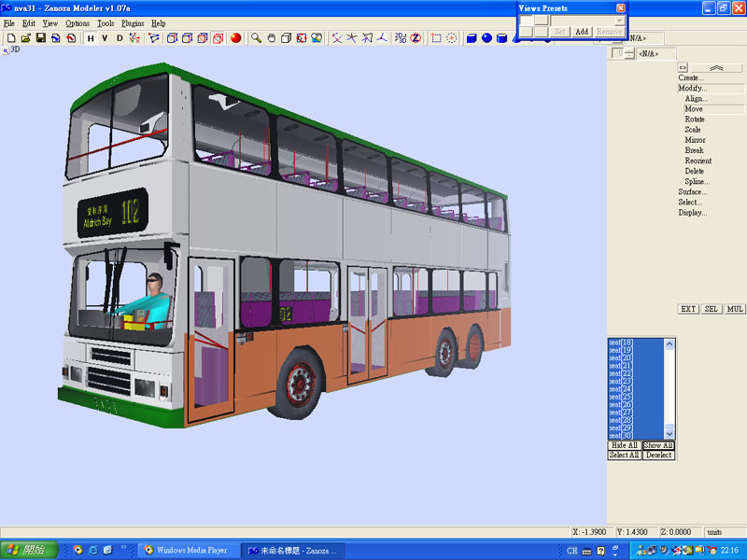Click the New file toolbar icon

pos(10,38)
